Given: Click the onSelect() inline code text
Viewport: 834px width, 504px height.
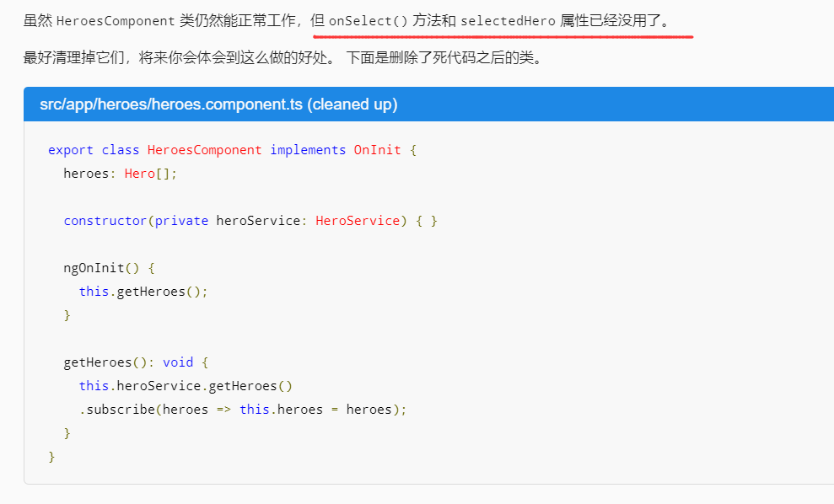Looking at the screenshot, I should (367, 21).
